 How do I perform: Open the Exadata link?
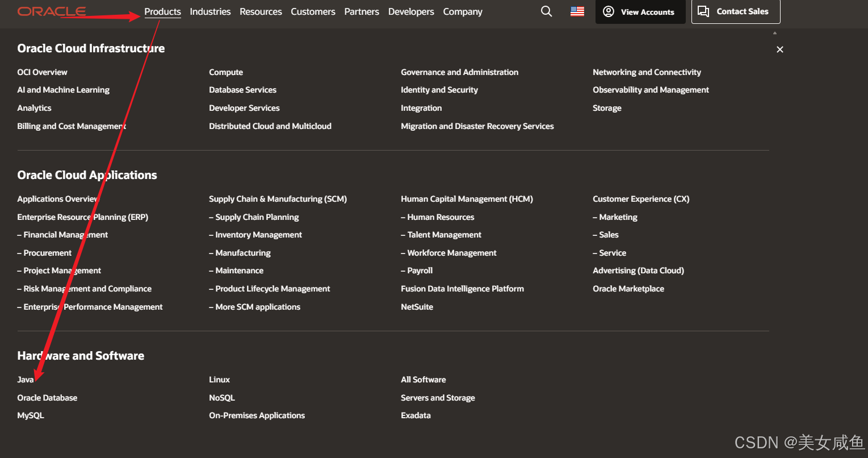click(x=416, y=415)
